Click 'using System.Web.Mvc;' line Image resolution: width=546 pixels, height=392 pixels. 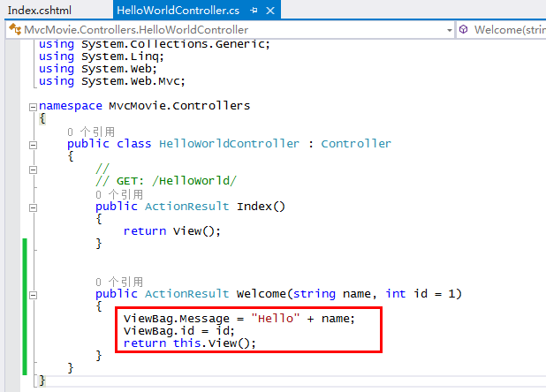tap(112, 81)
